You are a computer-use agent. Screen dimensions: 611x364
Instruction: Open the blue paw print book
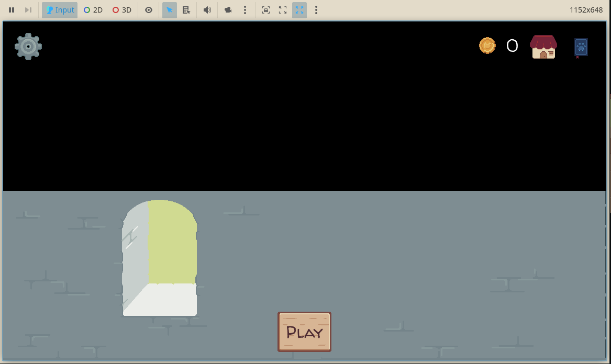point(581,47)
